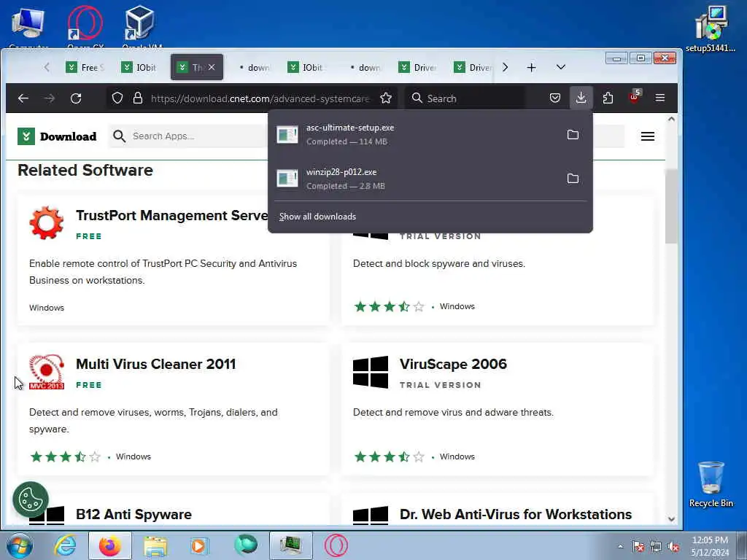Open the Windows Start menu
This screenshot has height=560, width=747.
[x=19, y=545]
